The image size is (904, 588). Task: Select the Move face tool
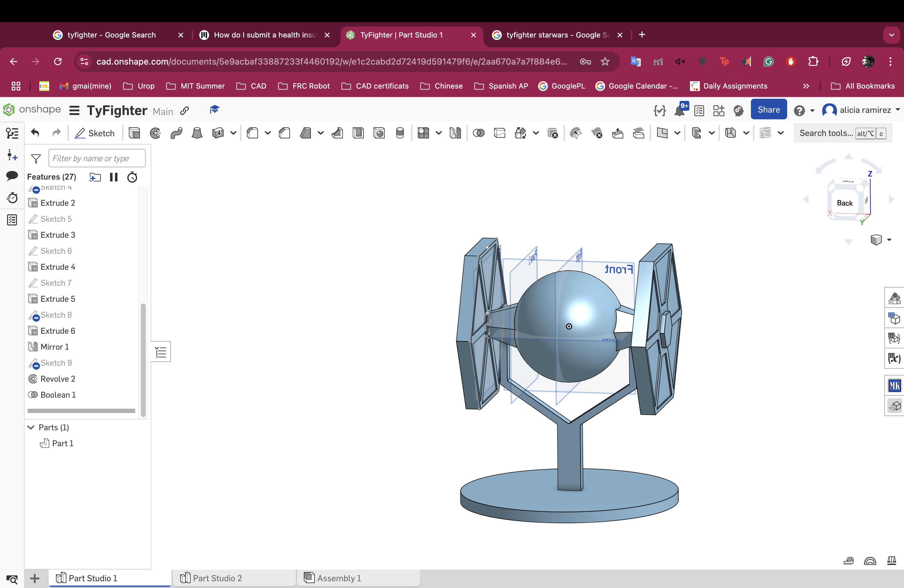click(618, 133)
